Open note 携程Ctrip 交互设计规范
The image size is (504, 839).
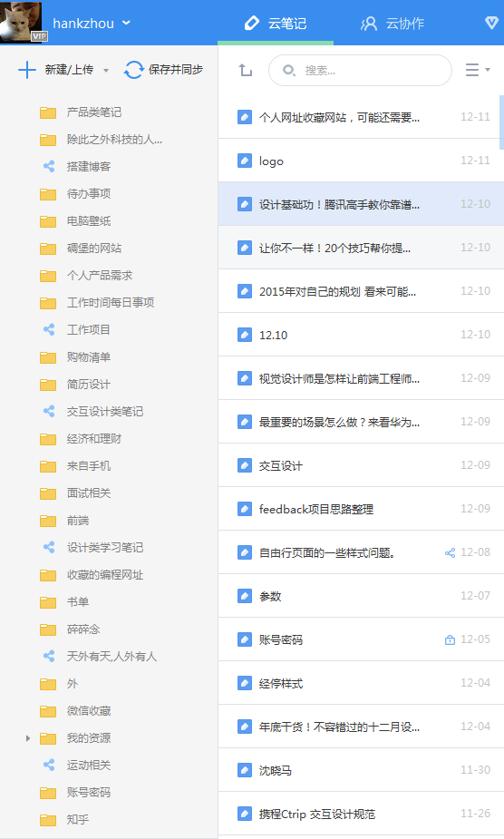pos(361,814)
